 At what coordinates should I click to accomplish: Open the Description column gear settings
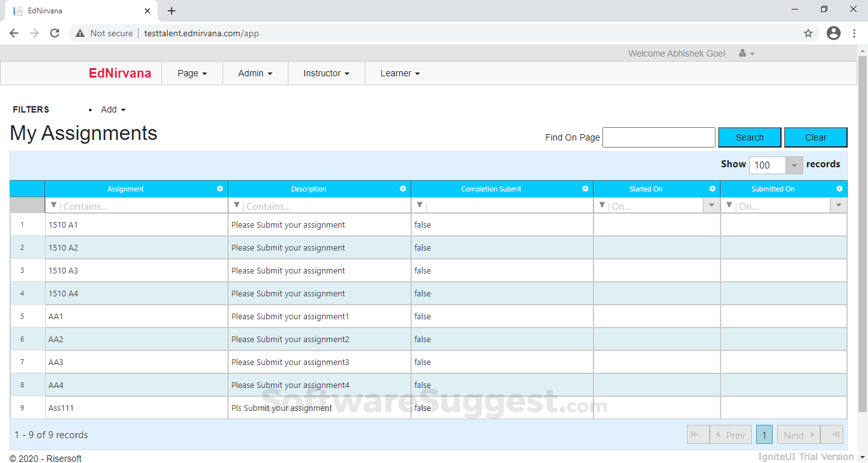[403, 189]
